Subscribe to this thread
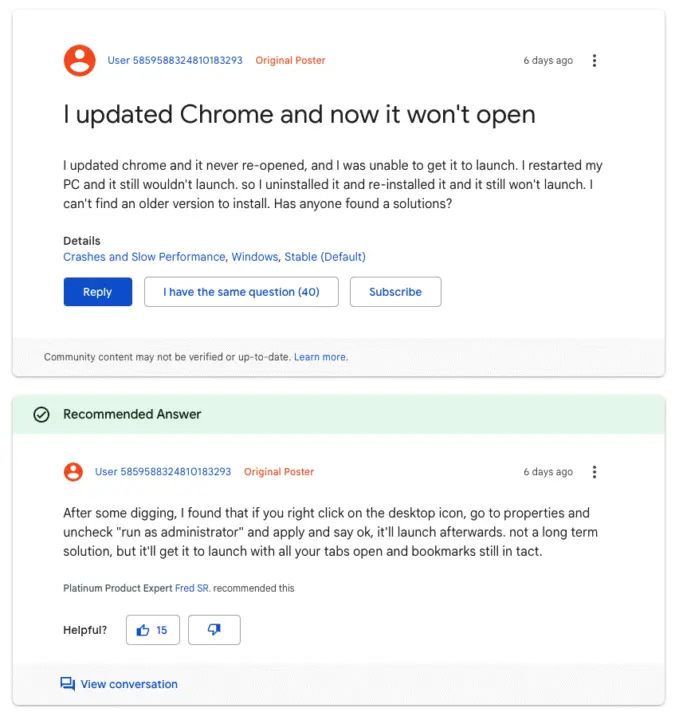 [x=396, y=292]
